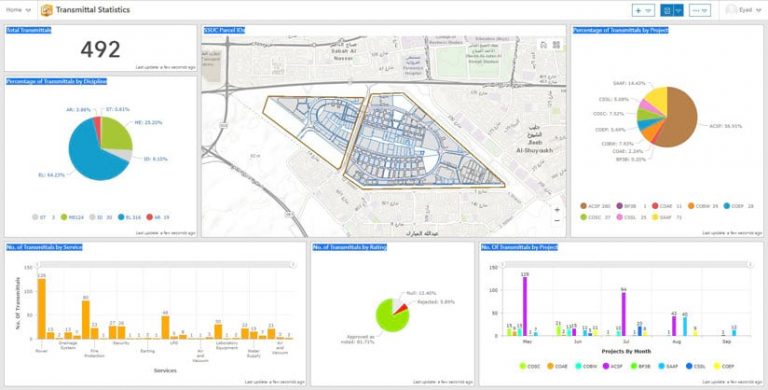Click the No. of Transmittals by Rating heading

350,247
